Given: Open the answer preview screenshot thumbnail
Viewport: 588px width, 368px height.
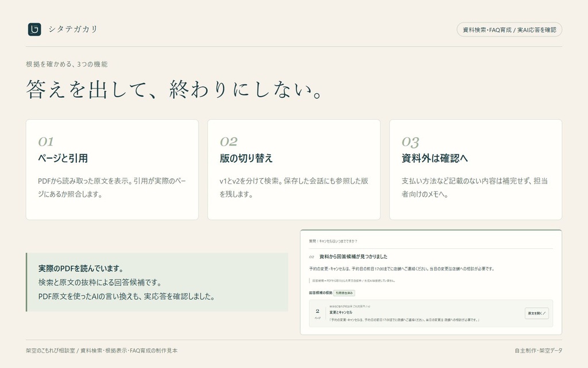Looking at the screenshot, I should coord(431,282).
